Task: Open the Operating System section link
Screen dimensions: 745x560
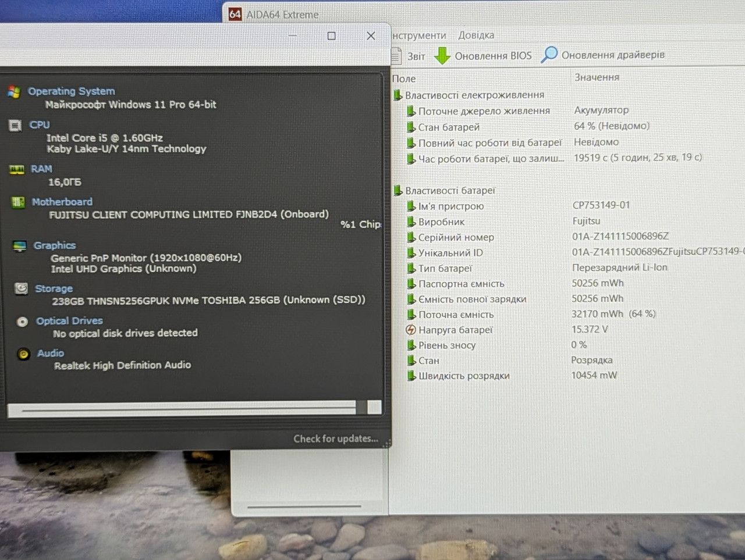Action: (72, 91)
